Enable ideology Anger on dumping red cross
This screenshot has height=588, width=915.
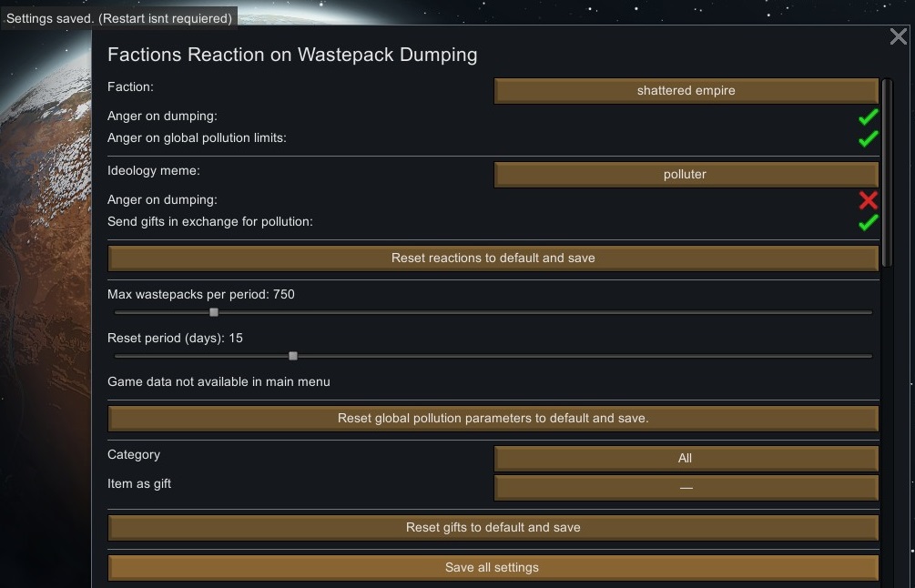point(869,200)
